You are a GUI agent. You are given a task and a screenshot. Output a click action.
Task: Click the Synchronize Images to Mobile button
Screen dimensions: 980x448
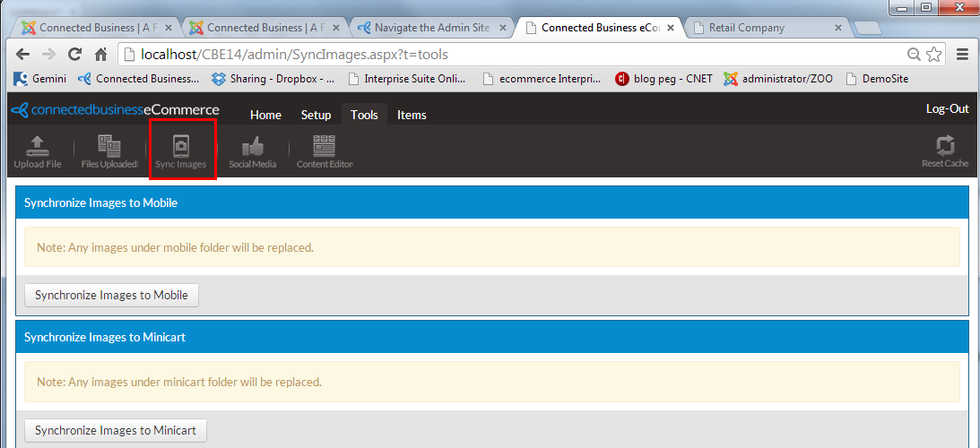(112, 296)
